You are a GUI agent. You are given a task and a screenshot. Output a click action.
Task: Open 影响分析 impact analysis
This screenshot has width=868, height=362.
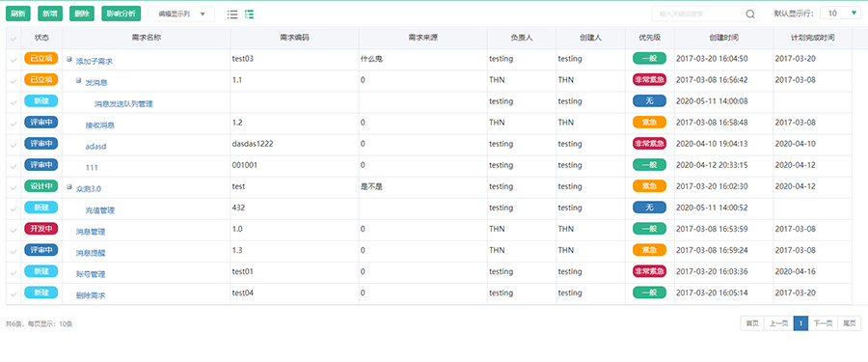(x=122, y=14)
